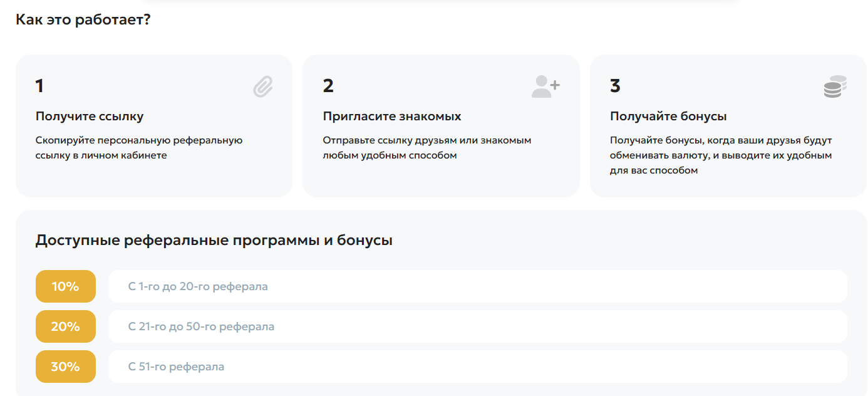Click the 'Получите ссылку' heading
The width and height of the screenshot is (868, 396).
pyautogui.click(x=90, y=117)
